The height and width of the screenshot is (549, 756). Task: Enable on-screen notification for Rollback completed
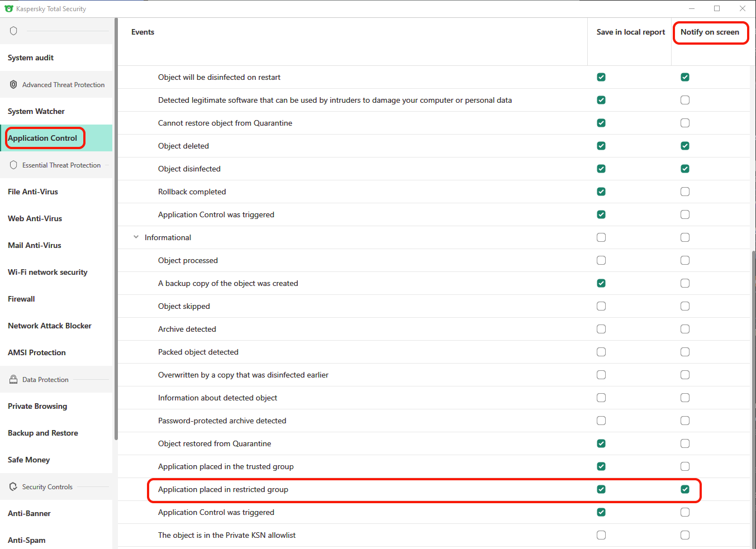[x=685, y=192]
